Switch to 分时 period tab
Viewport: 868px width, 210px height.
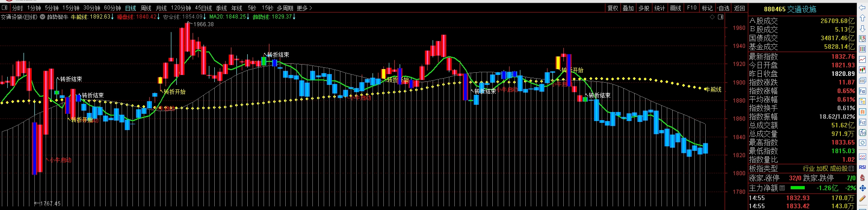coord(17,8)
